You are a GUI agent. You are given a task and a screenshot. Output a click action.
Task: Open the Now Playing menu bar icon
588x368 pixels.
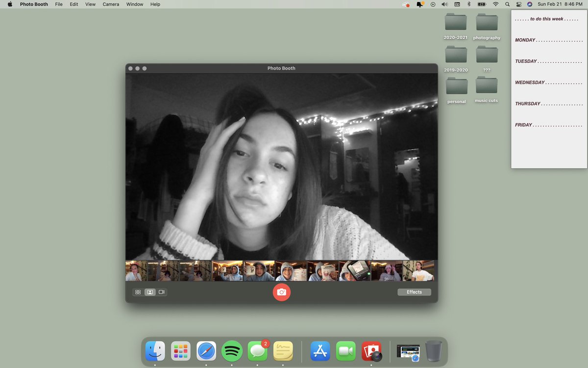tap(433, 4)
